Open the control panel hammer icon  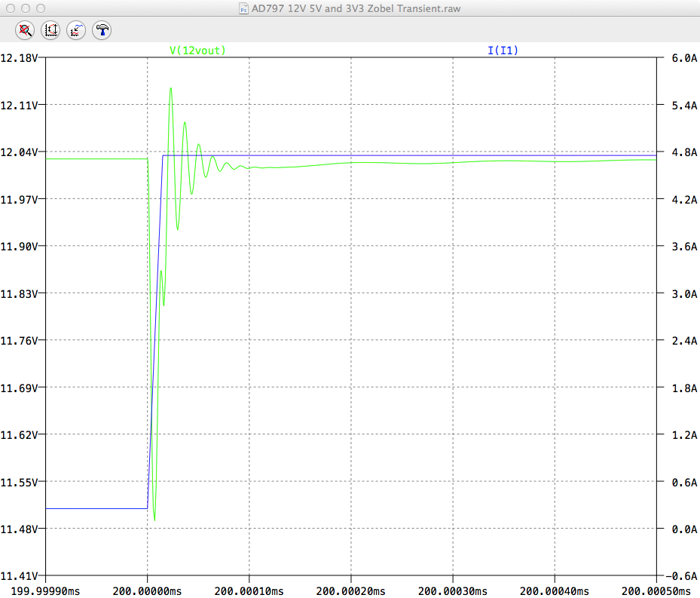pyautogui.click(x=102, y=30)
